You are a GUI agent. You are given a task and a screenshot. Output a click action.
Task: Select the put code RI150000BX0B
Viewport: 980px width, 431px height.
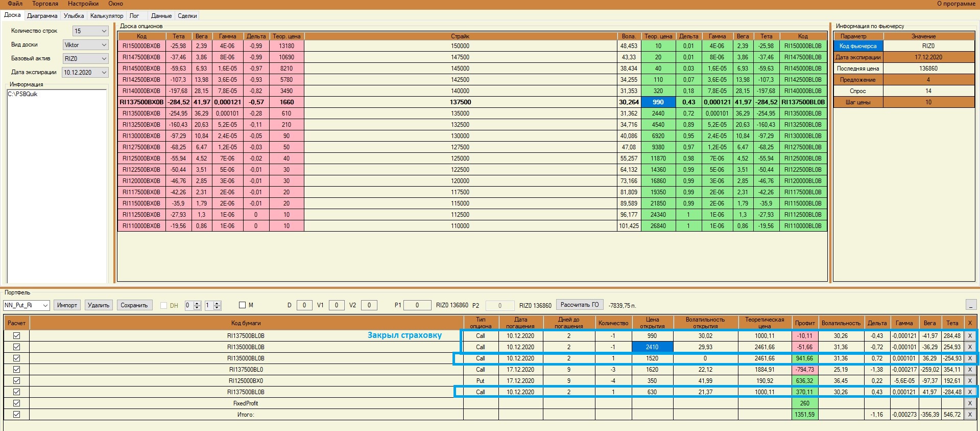[141, 46]
